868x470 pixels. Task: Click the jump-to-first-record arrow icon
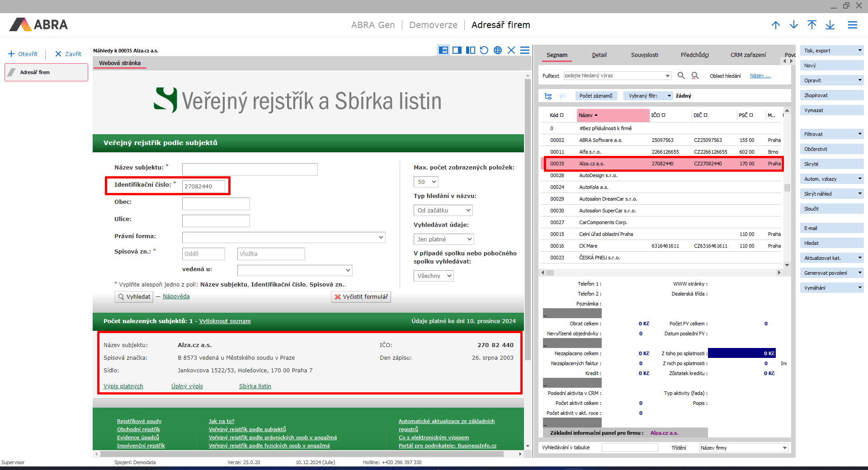tap(811, 25)
